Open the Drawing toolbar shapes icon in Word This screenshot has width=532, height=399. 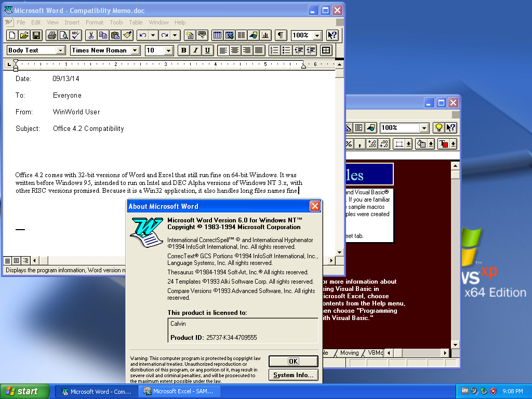[254, 35]
